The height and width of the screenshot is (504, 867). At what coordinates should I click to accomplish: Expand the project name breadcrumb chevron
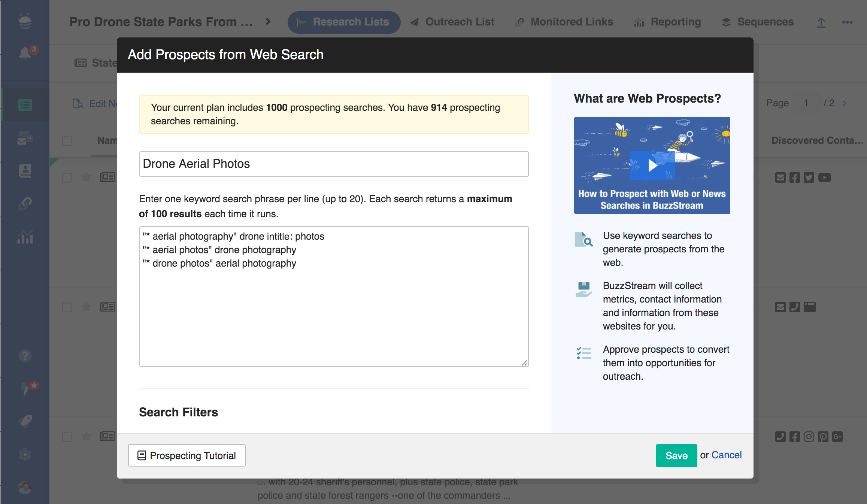268,22
